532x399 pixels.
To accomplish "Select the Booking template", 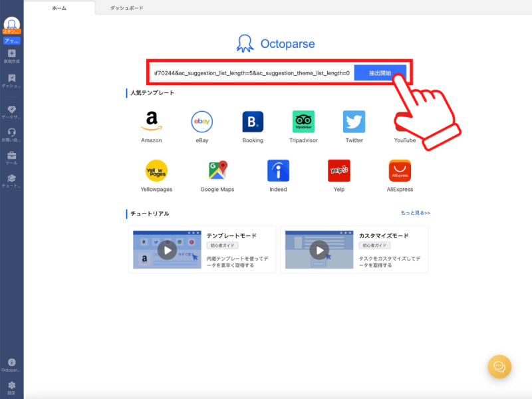I will pyautogui.click(x=253, y=127).
